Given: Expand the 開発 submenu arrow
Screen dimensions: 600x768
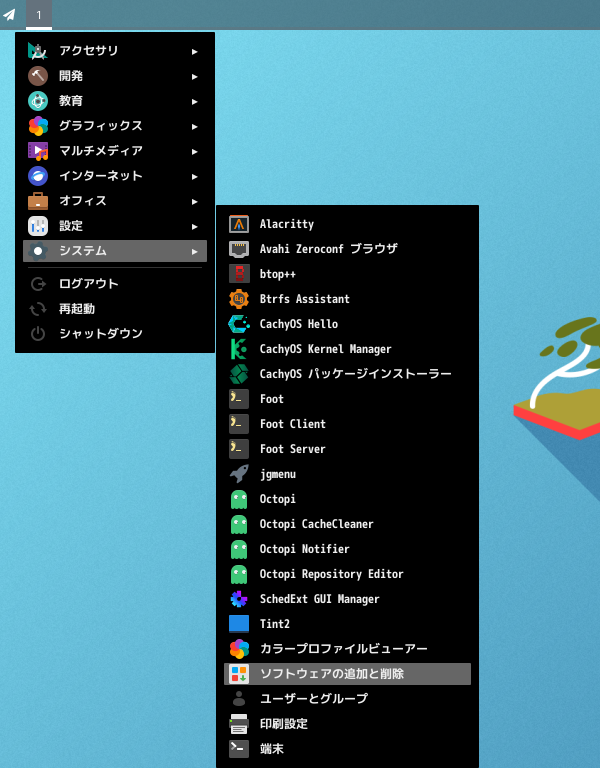Looking at the screenshot, I should click(194, 76).
